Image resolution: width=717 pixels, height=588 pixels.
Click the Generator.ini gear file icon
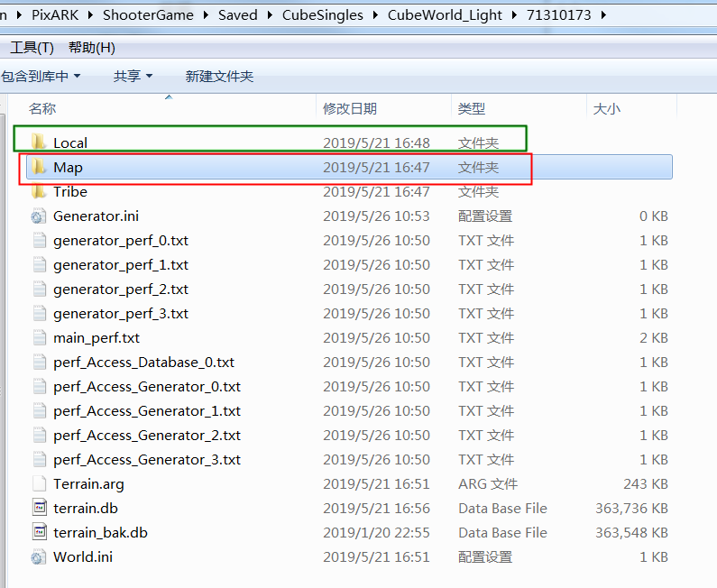click(39, 216)
